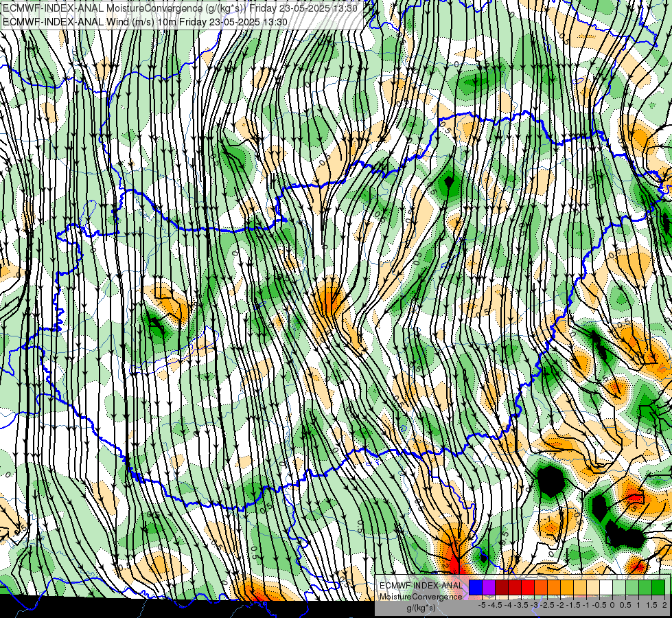Click the 2 tick label at the legend's end
The image size is (672, 618).
pos(664,605)
